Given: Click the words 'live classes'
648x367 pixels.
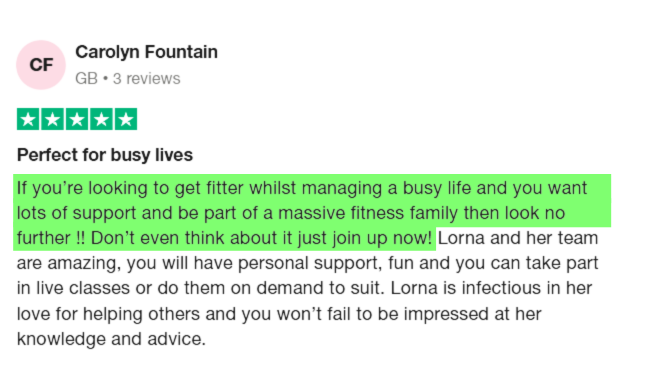Looking at the screenshot, I should tap(83, 288).
